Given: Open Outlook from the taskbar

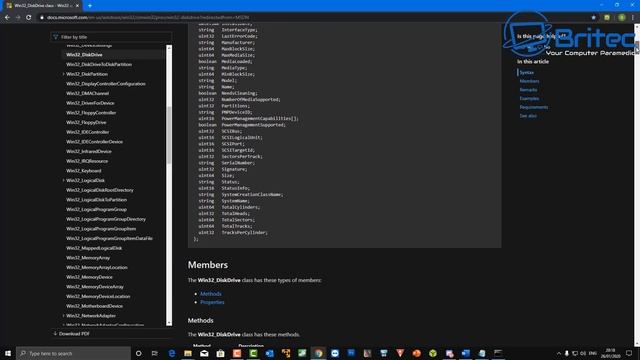Looking at the screenshot, I should (269, 353).
